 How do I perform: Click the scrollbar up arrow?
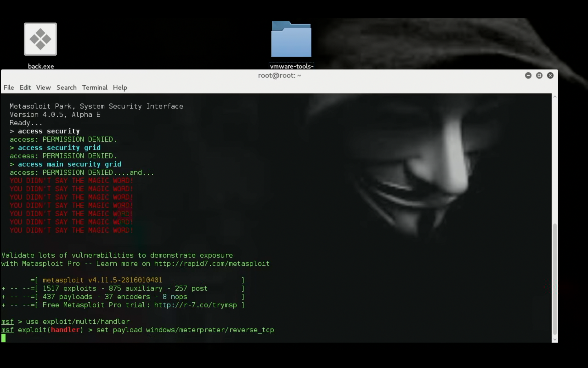coord(555,97)
